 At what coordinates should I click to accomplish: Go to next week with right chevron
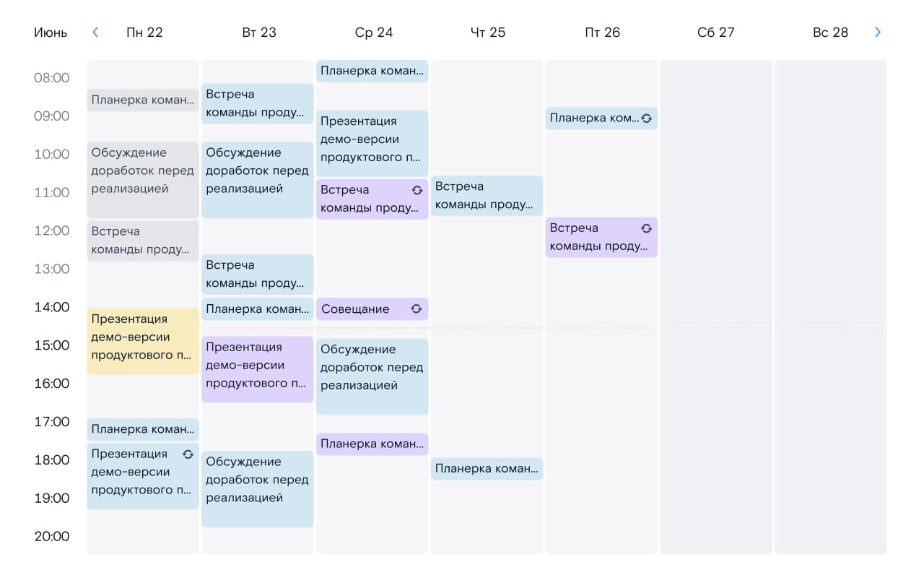point(878,32)
